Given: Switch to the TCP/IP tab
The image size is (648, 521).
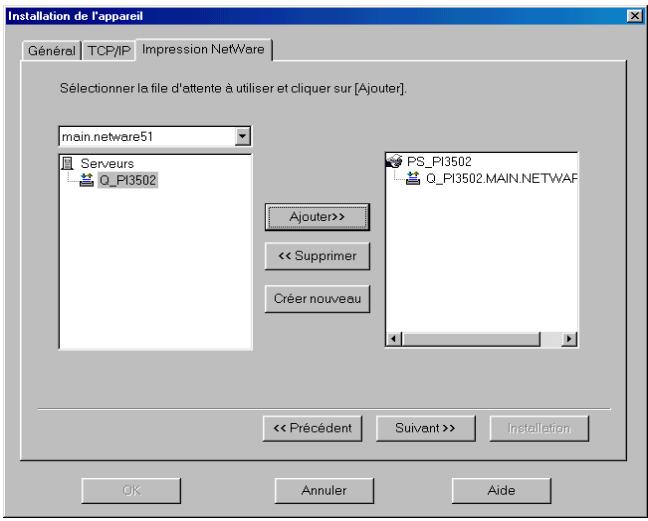Looking at the screenshot, I should pos(109,51).
